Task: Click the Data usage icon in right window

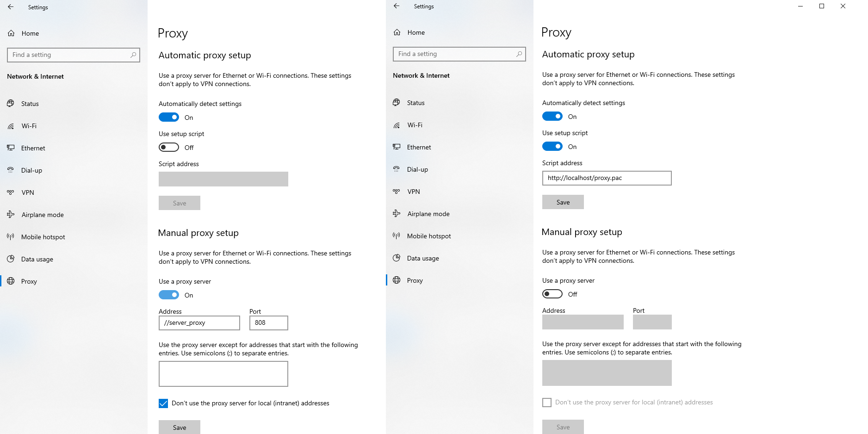Action: (397, 258)
